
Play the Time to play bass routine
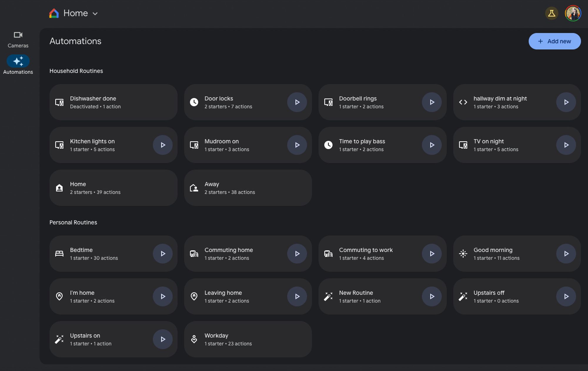click(432, 145)
